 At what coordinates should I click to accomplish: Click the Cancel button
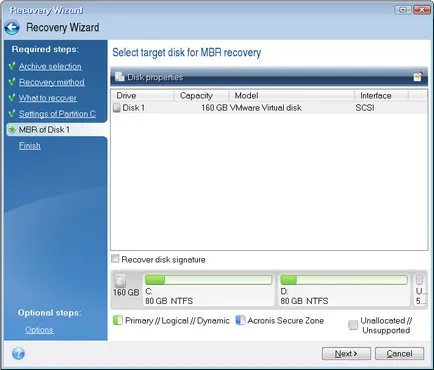[x=399, y=353]
